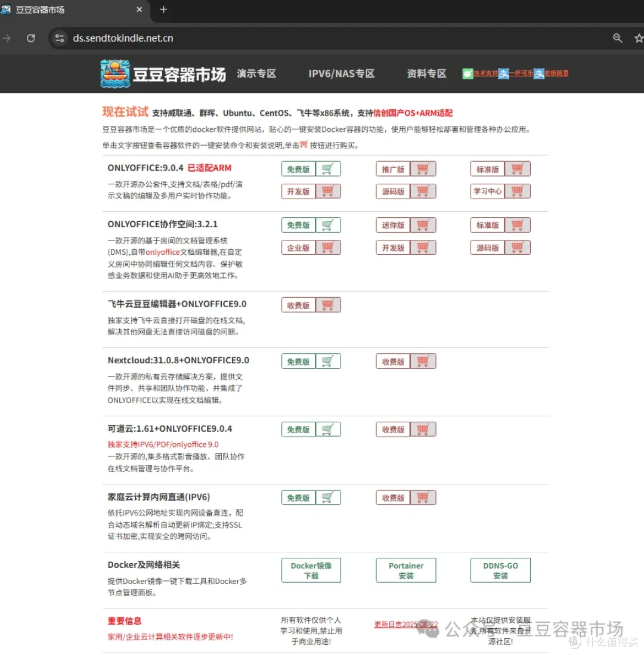644x655 pixels.
Task: Click the zoom magnifier icon in address bar
Action: (617, 38)
